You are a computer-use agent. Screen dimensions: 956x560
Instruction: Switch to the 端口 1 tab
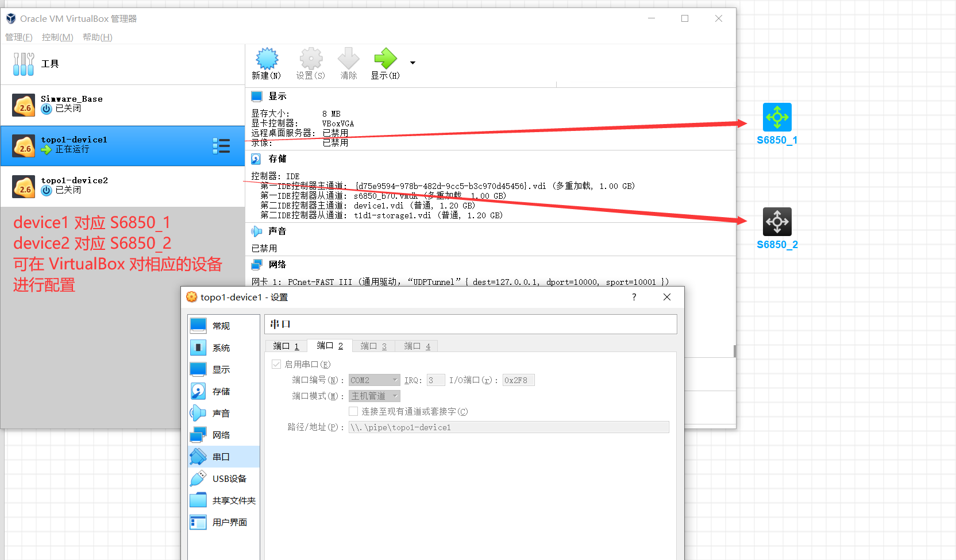click(x=286, y=346)
